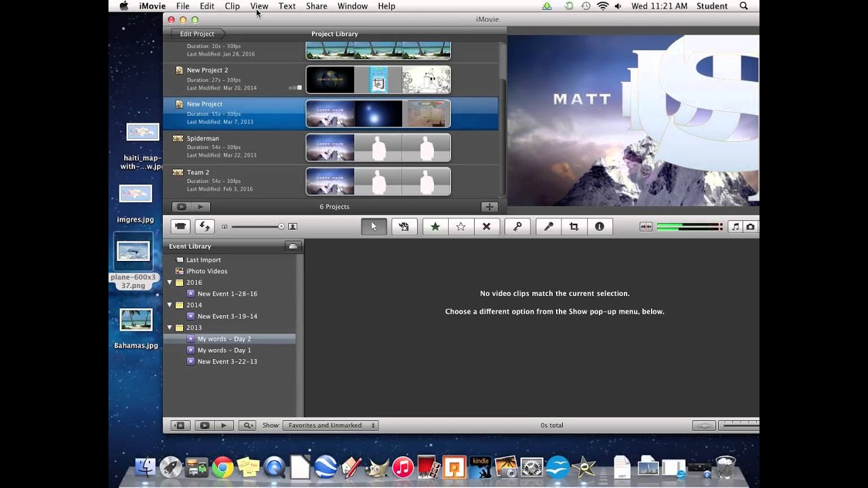Open the View menu

tap(259, 6)
